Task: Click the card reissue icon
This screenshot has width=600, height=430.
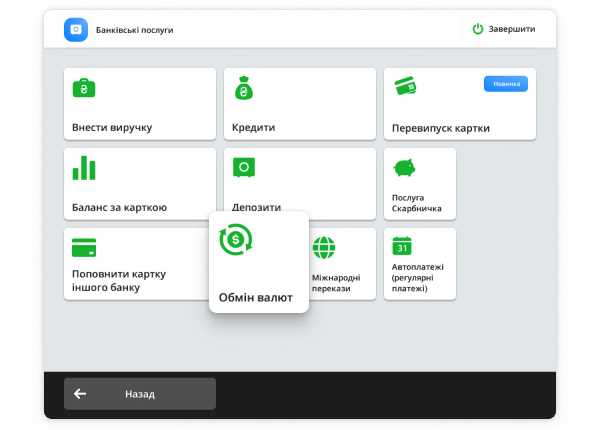Action: 405,87
